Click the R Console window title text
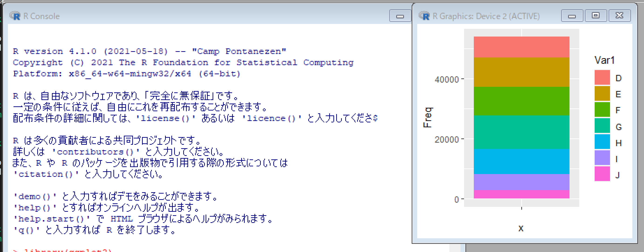Image resolution: width=644 pixels, height=252 pixels. (x=41, y=16)
